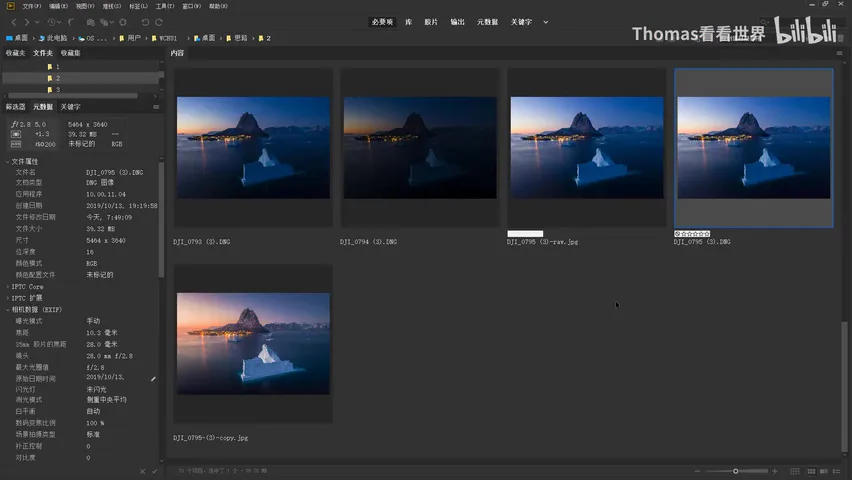This screenshot has width=852, height=480.
Task: Go forward with the forward arrow
Action: coord(27,22)
